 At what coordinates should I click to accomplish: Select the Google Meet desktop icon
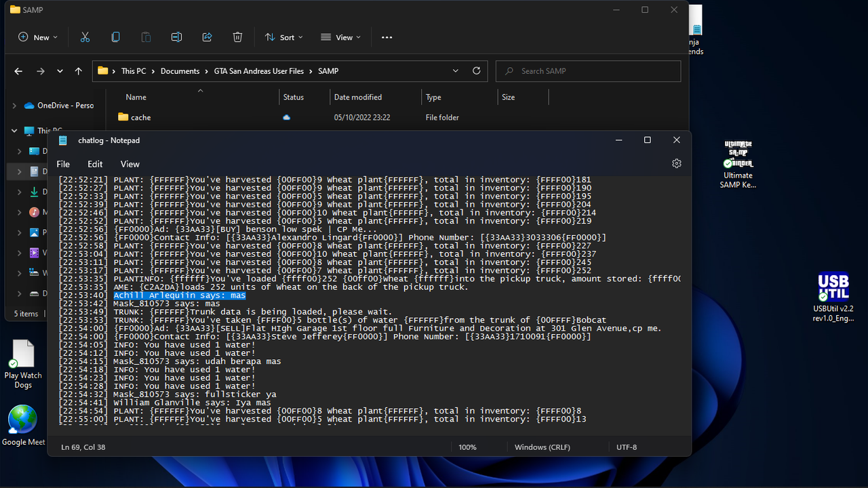pos(23,426)
